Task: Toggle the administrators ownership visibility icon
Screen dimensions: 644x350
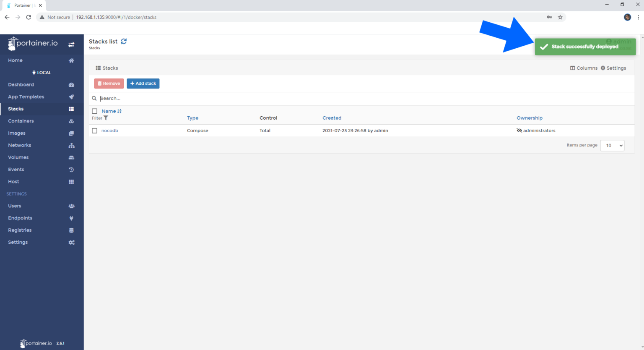Action: pos(520,131)
